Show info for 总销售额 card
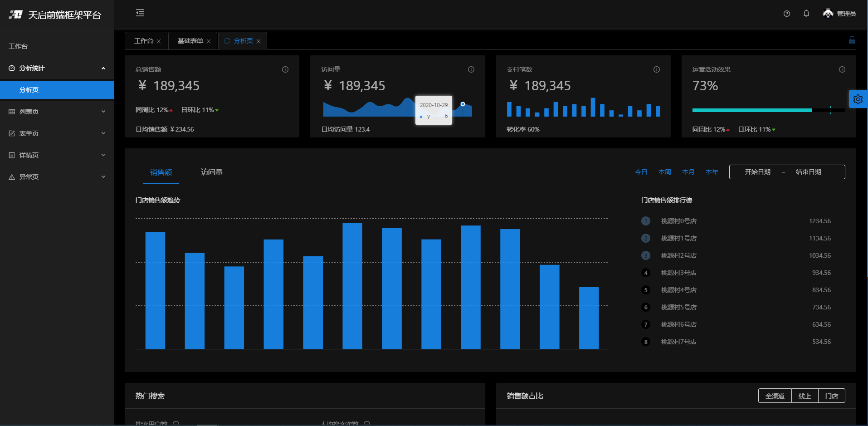The width and height of the screenshot is (868, 426). (285, 69)
